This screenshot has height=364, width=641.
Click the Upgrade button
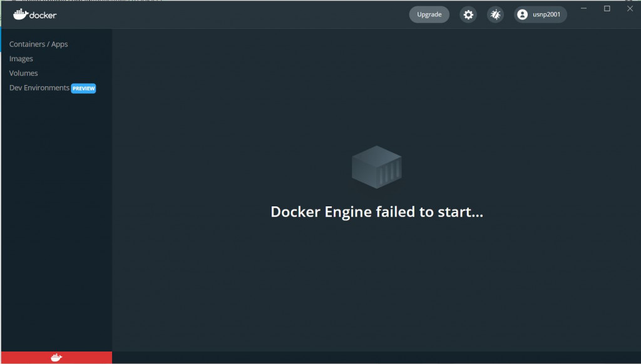[x=429, y=15]
